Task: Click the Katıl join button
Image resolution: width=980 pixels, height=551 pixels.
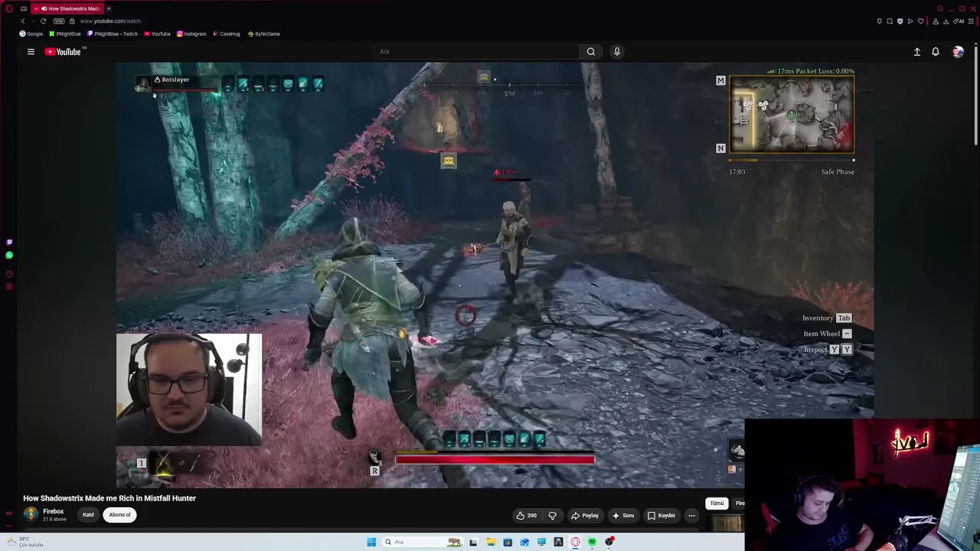Action: tap(88, 515)
